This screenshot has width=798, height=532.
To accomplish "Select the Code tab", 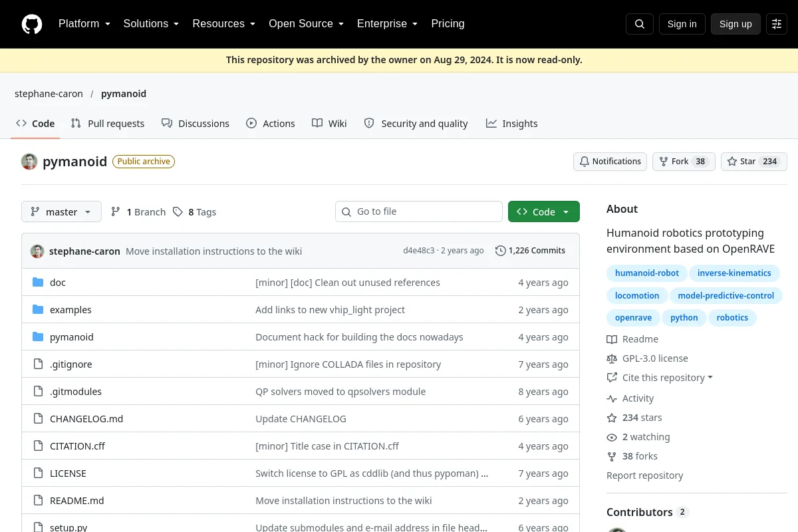I will (x=35, y=124).
